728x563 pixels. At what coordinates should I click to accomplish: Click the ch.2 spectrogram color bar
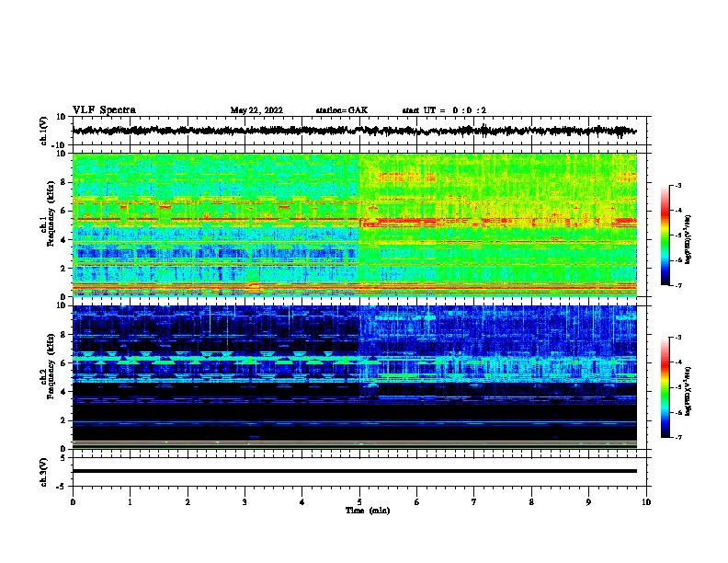click(x=665, y=387)
